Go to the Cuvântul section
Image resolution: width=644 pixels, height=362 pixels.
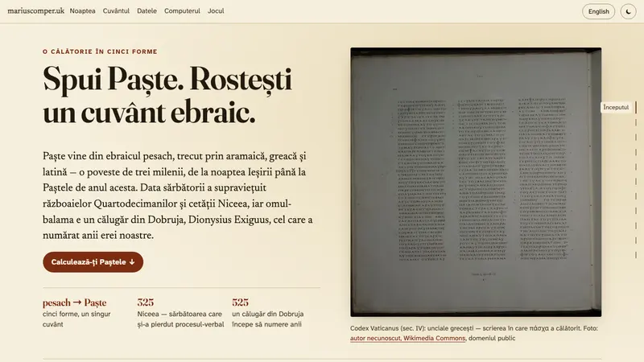coord(116,11)
